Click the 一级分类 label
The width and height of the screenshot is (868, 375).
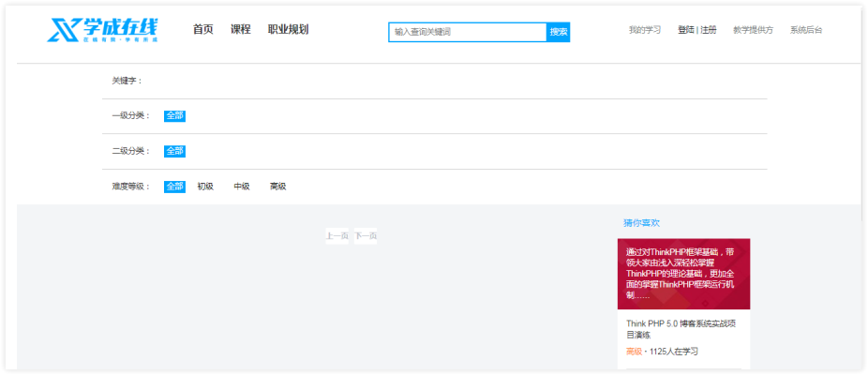point(130,115)
